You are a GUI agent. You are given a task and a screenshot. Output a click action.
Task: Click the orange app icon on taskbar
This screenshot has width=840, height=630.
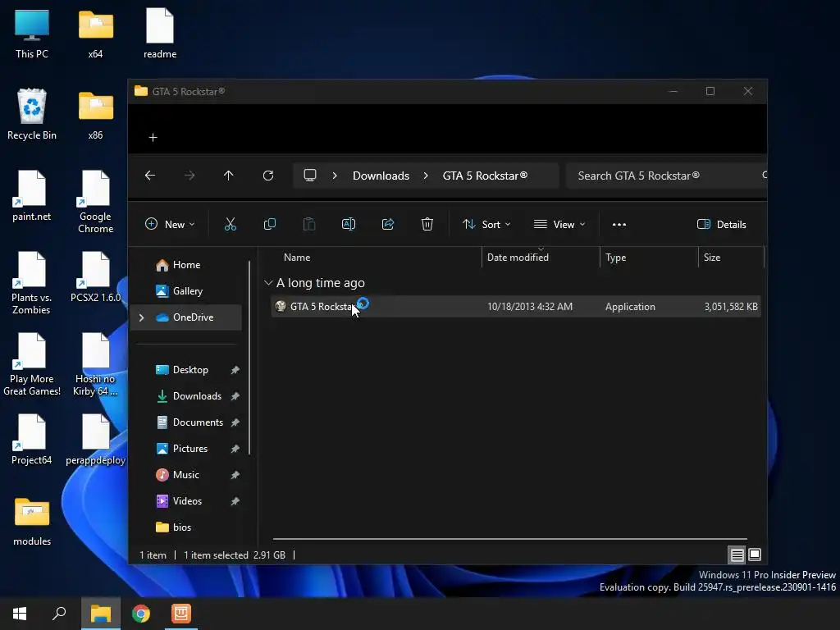coord(181,614)
